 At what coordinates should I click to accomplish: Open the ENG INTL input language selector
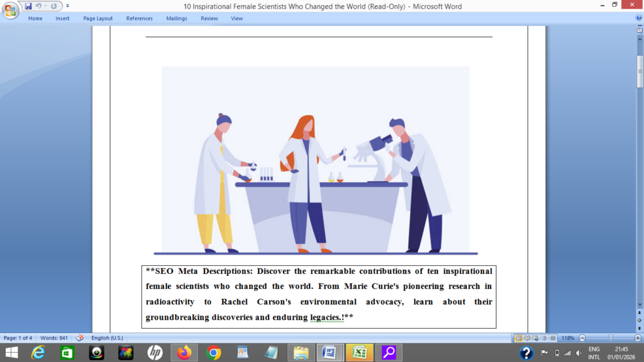pos(594,353)
